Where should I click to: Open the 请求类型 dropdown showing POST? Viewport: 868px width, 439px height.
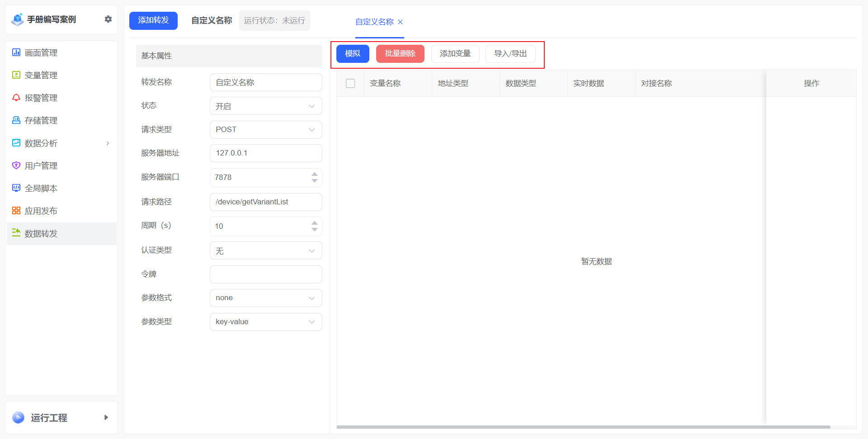point(266,130)
